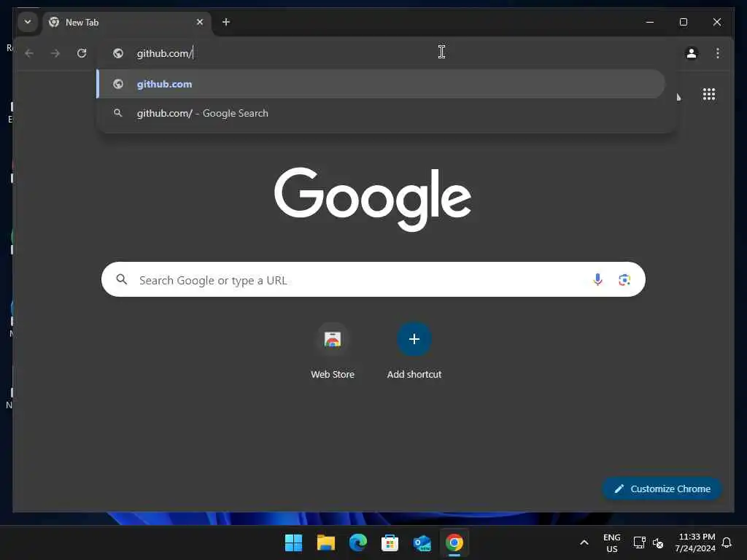Open File Explorer from the taskbar
This screenshot has height=560, width=747.
click(326, 542)
